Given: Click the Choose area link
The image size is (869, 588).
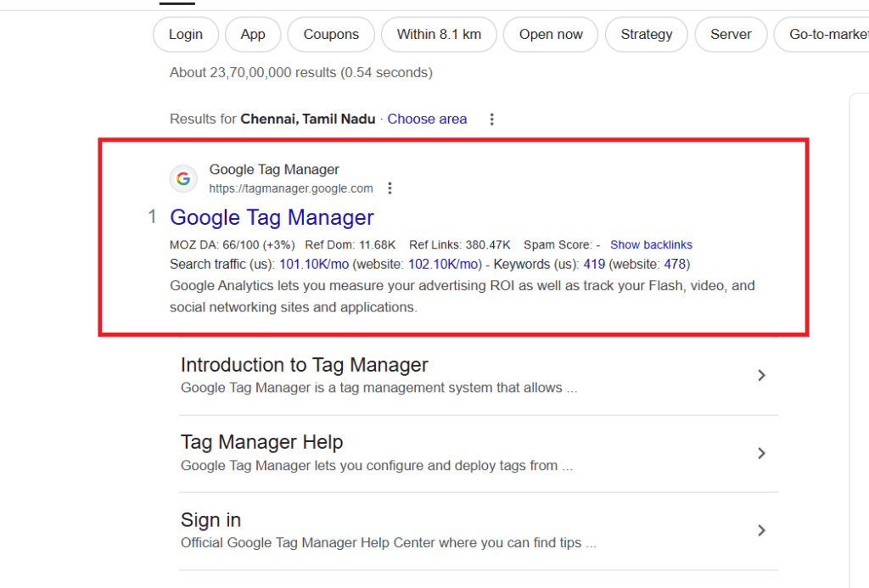Looking at the screenshot, I should [427, 119].
